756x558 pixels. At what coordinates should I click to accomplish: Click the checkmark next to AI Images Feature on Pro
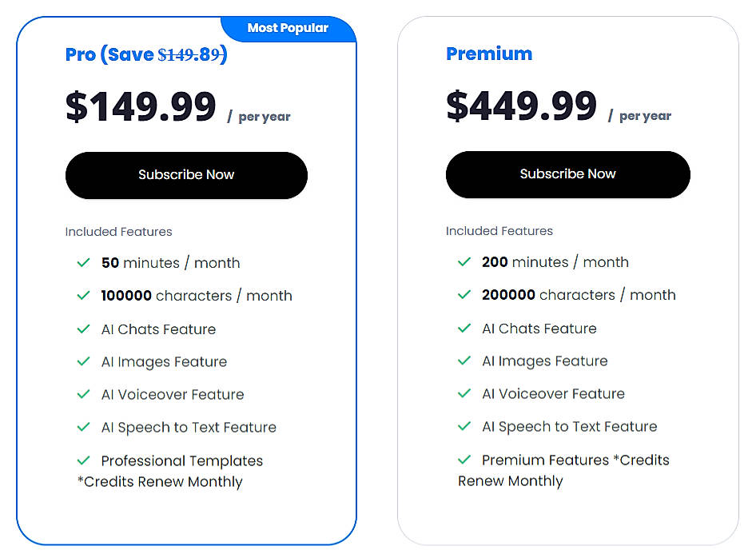coord(83,361)
